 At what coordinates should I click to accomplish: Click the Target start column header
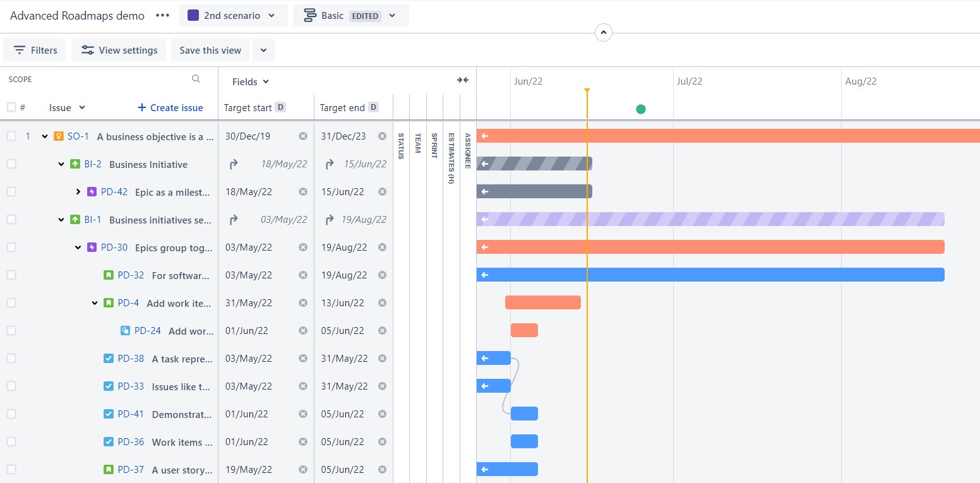coord(248,108)
